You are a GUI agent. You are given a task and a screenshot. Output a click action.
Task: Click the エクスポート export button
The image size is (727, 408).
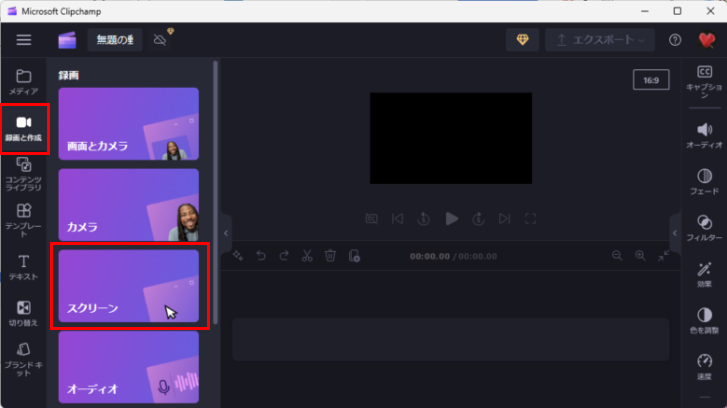[x=600, y=40]
